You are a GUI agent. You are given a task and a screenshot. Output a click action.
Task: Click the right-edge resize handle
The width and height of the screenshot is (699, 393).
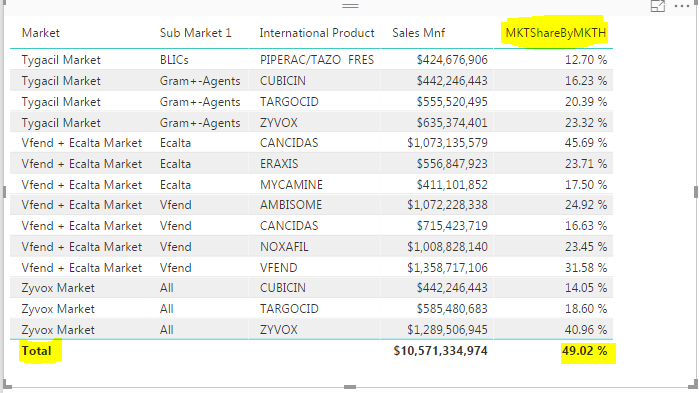point(696,192)
